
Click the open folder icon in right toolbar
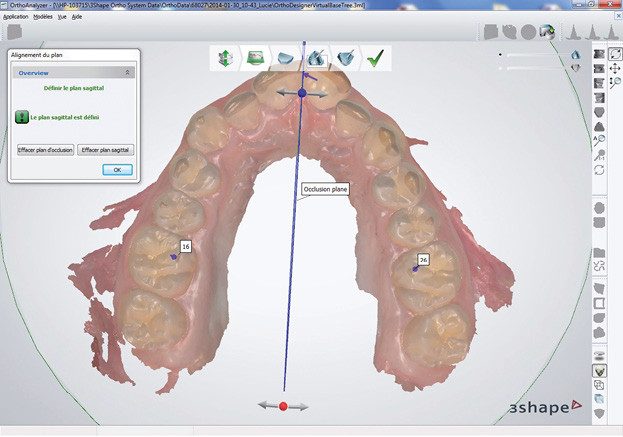click(599, 252)
